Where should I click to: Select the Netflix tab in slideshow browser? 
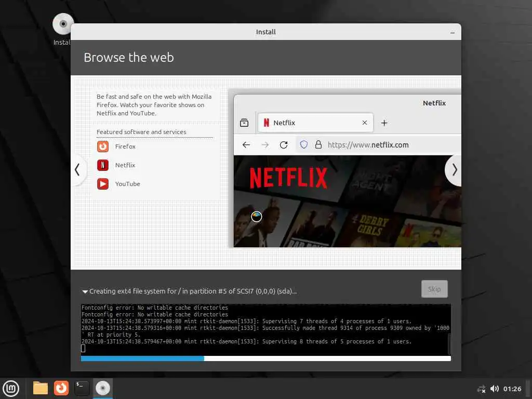click(315, 123)
